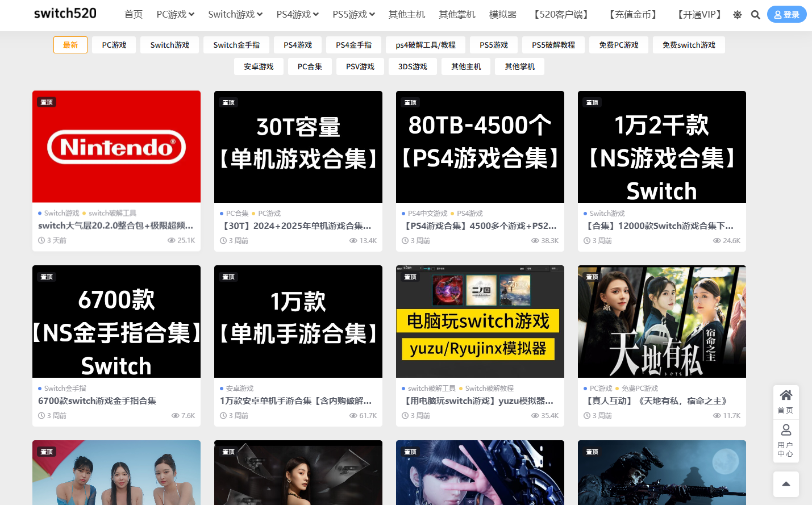Click Switch破解教程 tag on yuzu card
The height and width of the screenshot is (505, 812).
489,388
